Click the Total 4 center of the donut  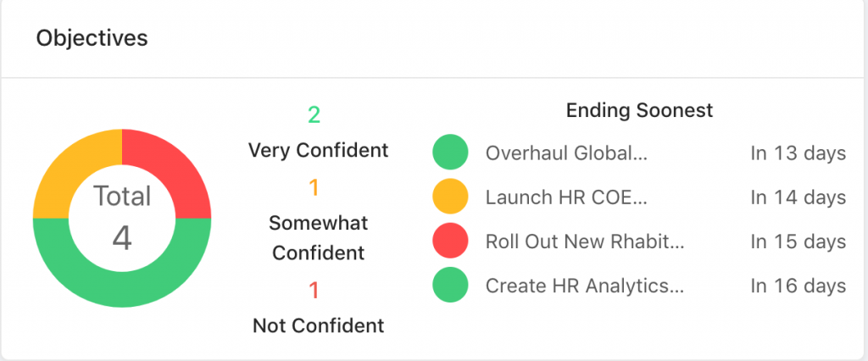(x=122, y=218)
